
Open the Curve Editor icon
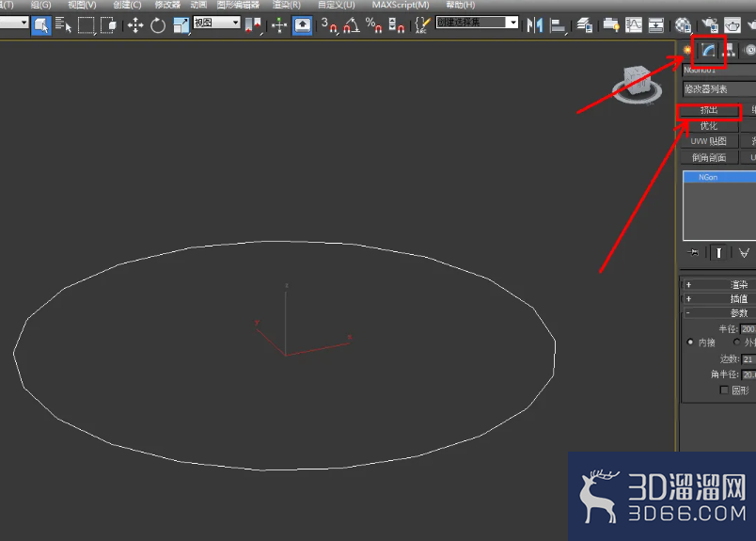coord(634,25)
